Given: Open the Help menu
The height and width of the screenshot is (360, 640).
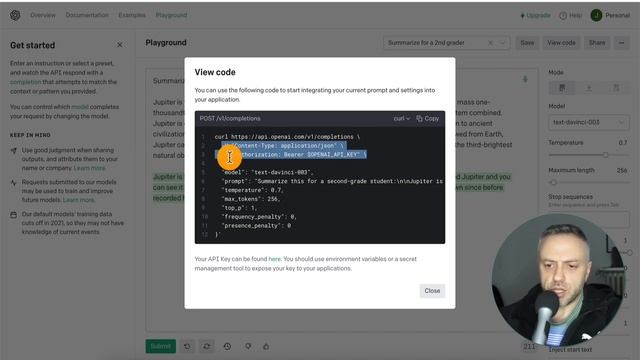Looking at the screenshot, I should point(571,16).
